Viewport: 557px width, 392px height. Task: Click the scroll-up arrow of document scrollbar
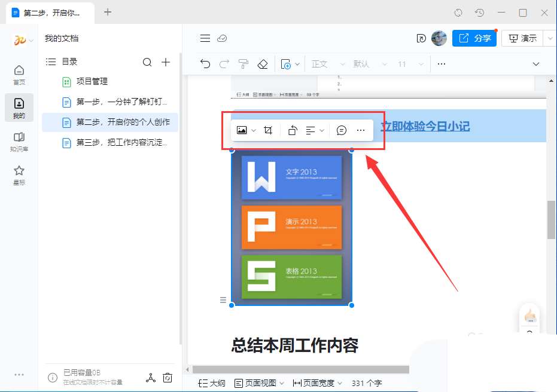point(551,81)
